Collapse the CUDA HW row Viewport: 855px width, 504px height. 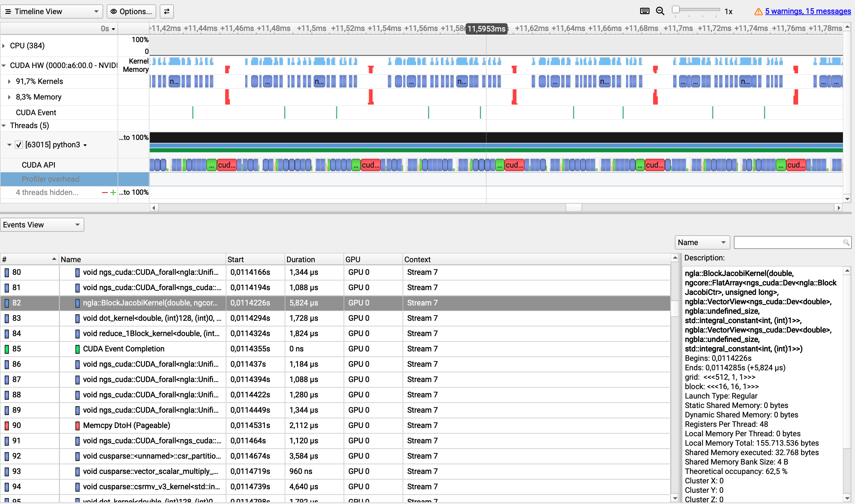(4, 65)
